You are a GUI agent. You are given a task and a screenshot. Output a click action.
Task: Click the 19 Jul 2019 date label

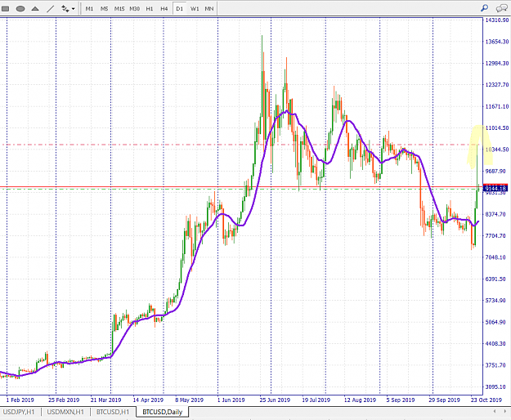316,400
